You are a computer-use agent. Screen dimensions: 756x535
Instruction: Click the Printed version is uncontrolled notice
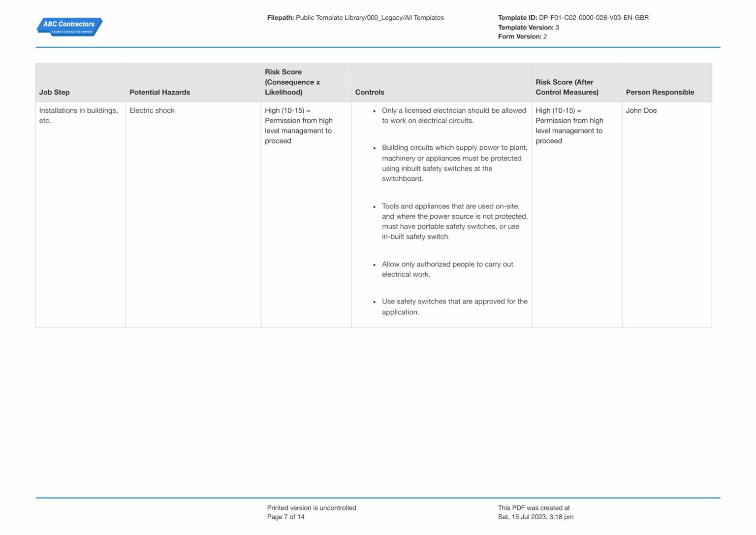[x=312, y=507]
